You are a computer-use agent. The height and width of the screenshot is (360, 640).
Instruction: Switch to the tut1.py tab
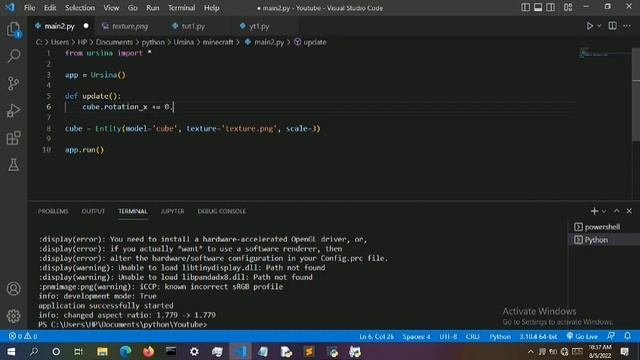[193, 26]
